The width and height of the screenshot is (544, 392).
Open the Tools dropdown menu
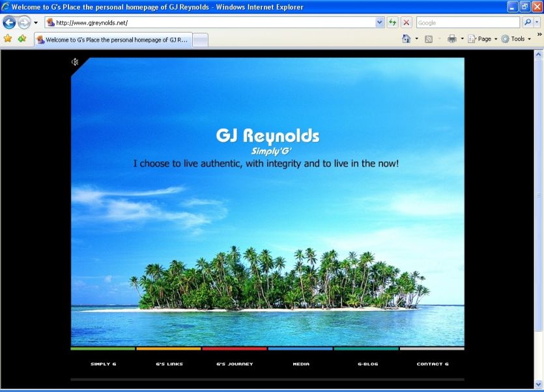[x=516, y=39]
